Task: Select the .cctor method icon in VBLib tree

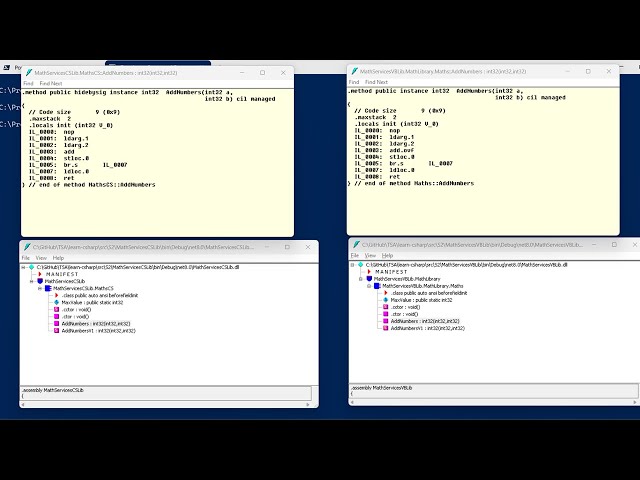Action: [385, 307]
